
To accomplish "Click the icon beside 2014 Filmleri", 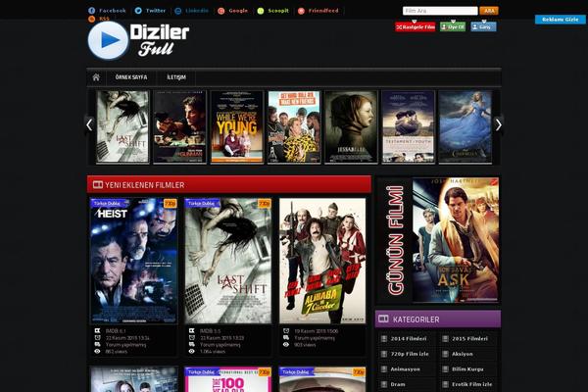I will pyautogui.click(x=384, y=339).
